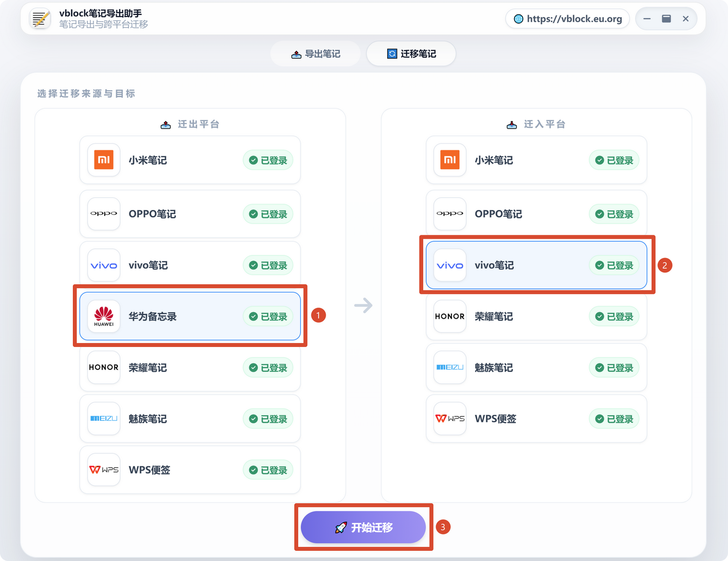The image size is (728, 561).
Task: Click the vivo logo in the 迁出平台 list
Action: (104, 265)
